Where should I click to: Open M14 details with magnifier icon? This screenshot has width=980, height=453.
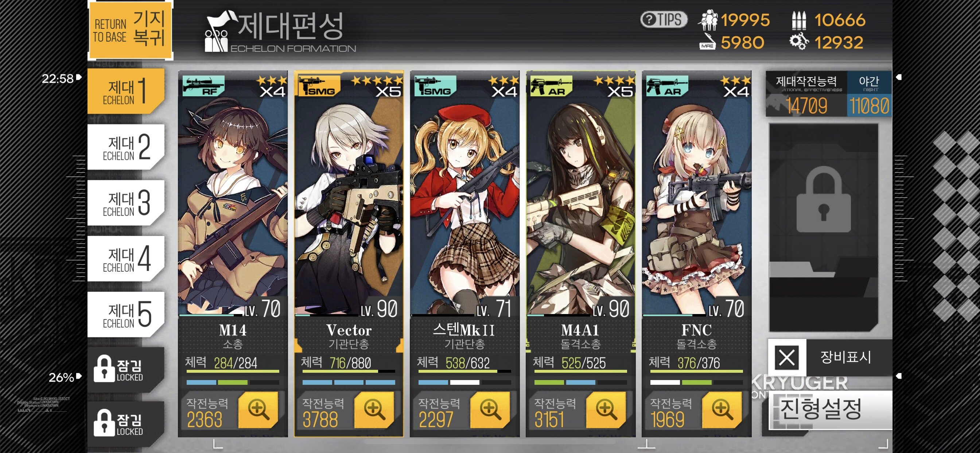[258, 410]
